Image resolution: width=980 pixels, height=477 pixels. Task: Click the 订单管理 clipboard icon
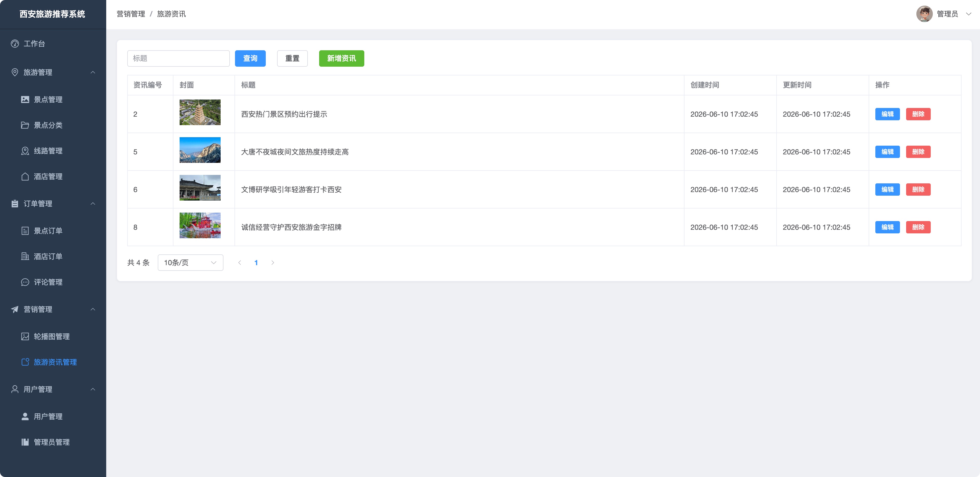click(x=15, y=204)
